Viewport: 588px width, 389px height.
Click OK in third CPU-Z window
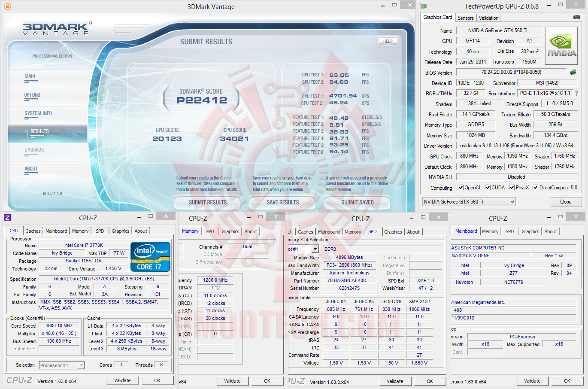(430, 381)
